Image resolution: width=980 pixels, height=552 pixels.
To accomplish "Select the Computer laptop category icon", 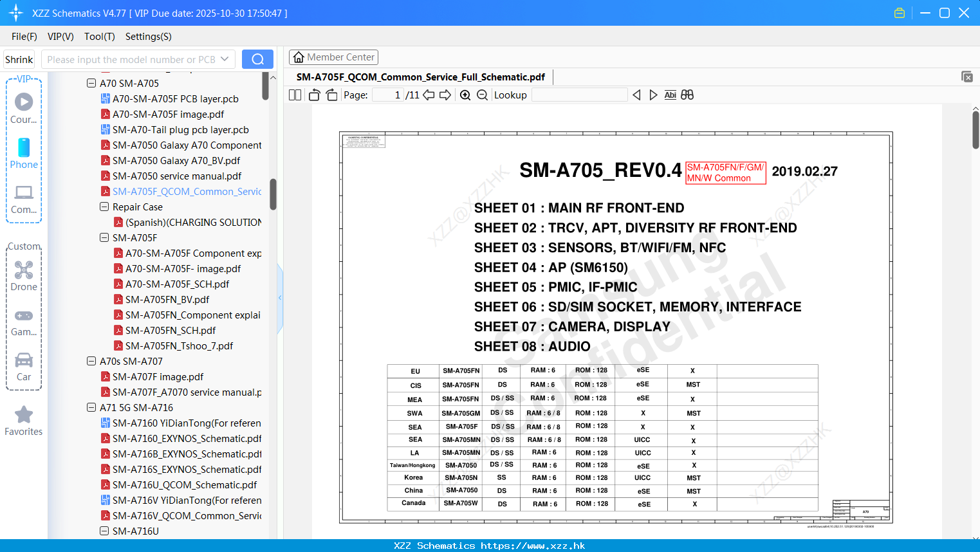I will (24, 192).
